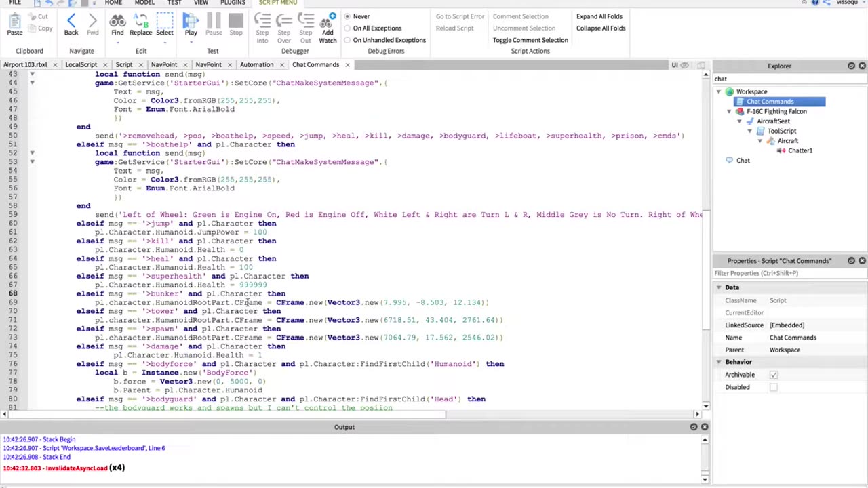Collapse code fold at line 44
The height and width of the screenshot is (488, 868).
32,83
